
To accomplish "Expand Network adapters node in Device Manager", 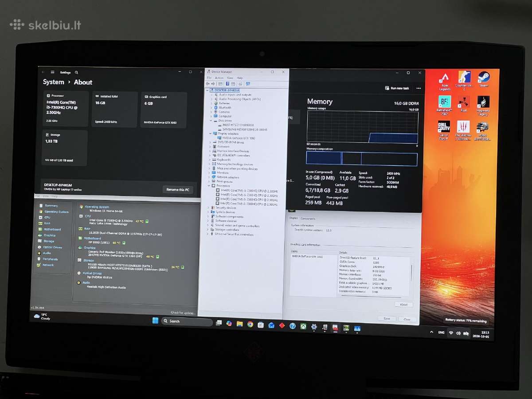I will coord(210,177).
